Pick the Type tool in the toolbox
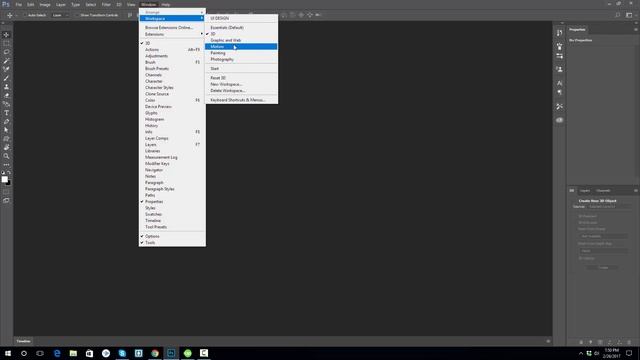 point(6,113)
